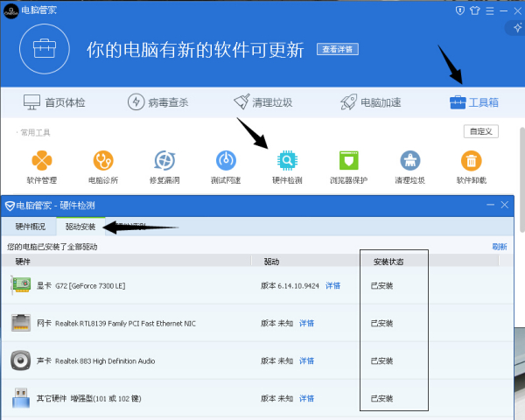525x420 pixels.
Task: Select Realtek 883 High Definition Audio text
Action: click(x=105, y=360)
